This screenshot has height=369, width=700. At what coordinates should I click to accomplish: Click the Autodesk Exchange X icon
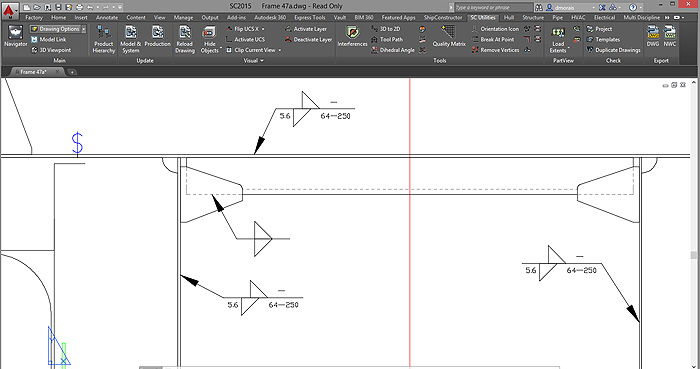click(x=602, y=8)
